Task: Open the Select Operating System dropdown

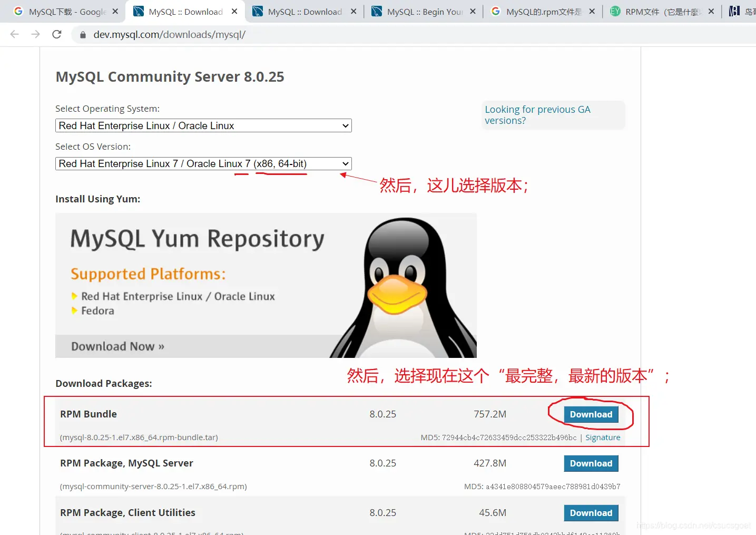Action: [203, 125]
